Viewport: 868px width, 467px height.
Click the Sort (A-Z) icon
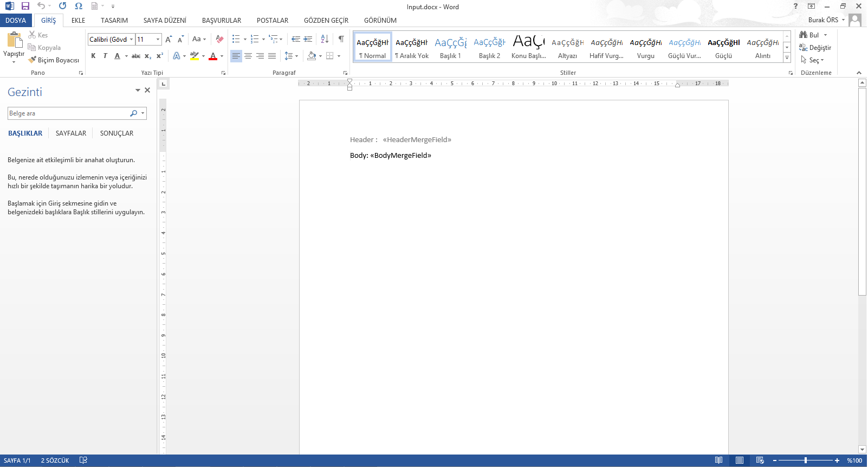point(325,39)
